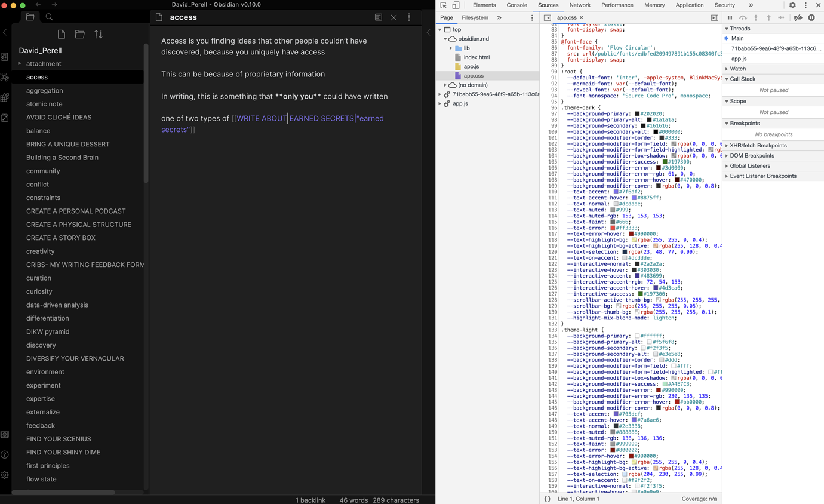Change sort order of the note list
This screenshot has height=504, width=824.
click(x=98, y=35)
